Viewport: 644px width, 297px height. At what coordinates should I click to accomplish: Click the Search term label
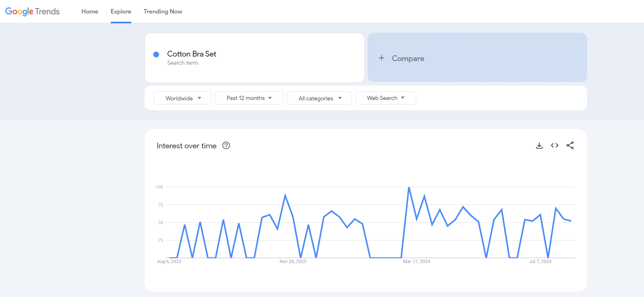click(183, 63)
